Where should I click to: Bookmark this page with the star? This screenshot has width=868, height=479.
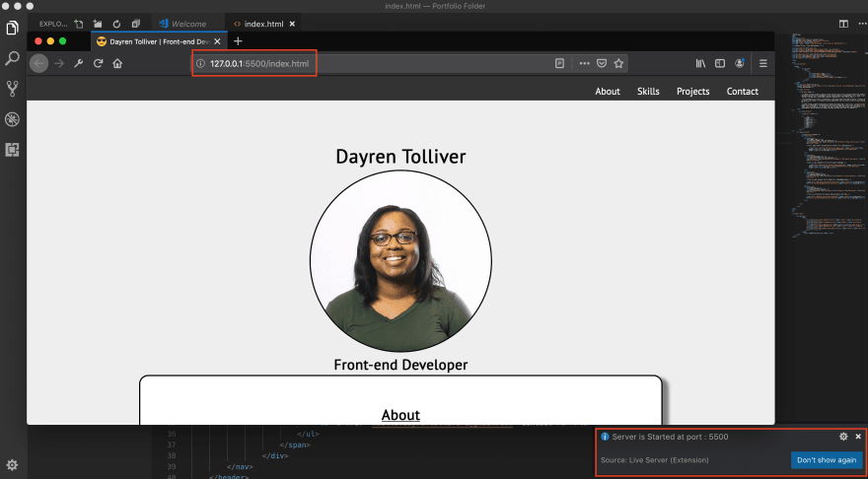pos(618,64)
